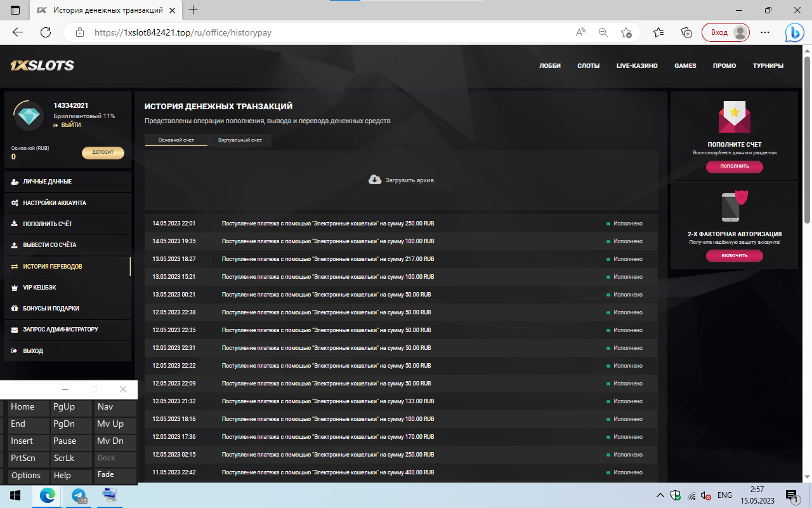This screenshot has height=508, width=812.
Task: Click the ВЫЙТИ logout link
Action: (67, 125)
